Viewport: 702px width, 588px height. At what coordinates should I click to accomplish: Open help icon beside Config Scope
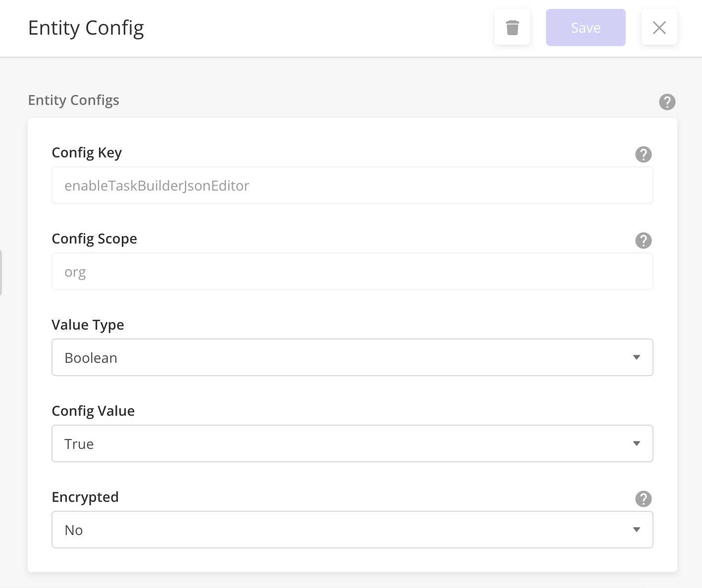pos(644,241)
